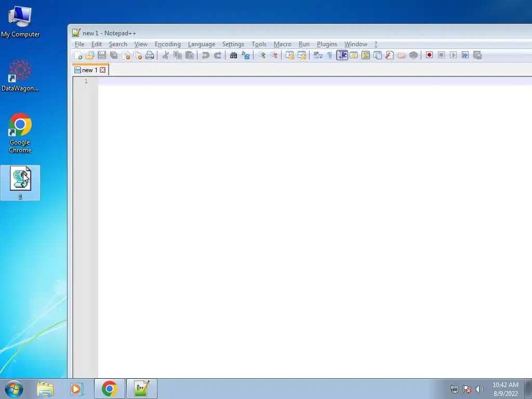Click the Notepad++ taskbar button
The image size is (532, 399).
click(142, 389)
